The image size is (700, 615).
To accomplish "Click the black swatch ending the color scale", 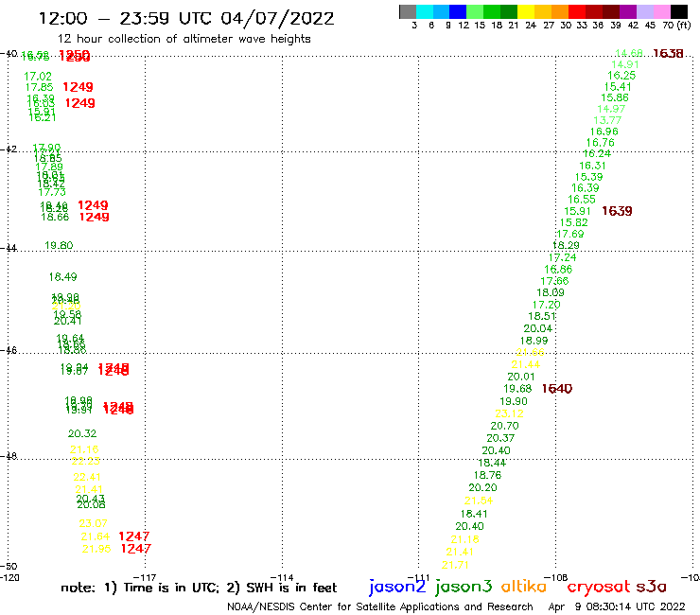I will (x=678, y=11).
